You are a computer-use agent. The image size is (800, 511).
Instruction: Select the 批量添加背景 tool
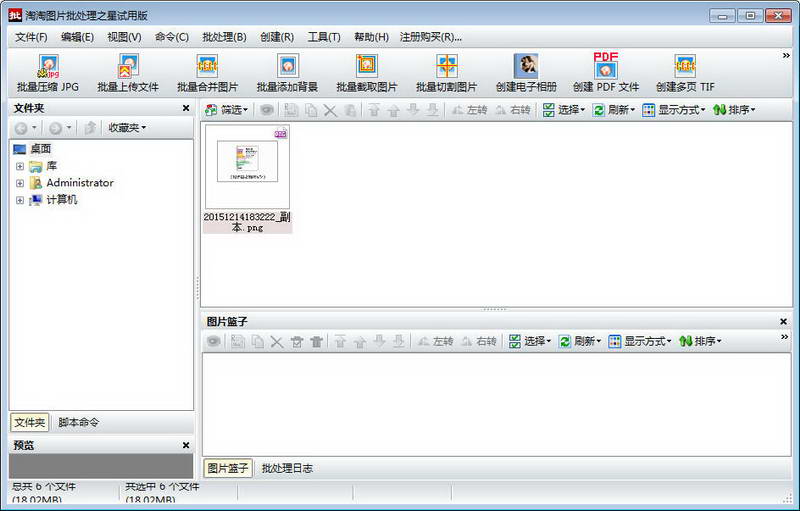click(x=287, y=73)
